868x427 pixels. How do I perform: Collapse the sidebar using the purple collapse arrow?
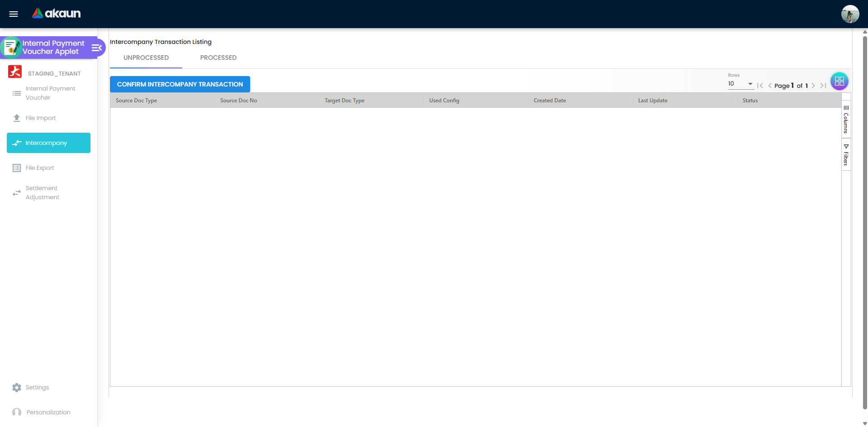pos(96,47)
